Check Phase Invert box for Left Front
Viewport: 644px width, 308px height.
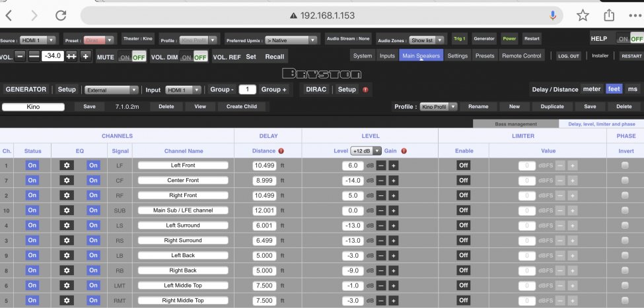click(625, 166)
